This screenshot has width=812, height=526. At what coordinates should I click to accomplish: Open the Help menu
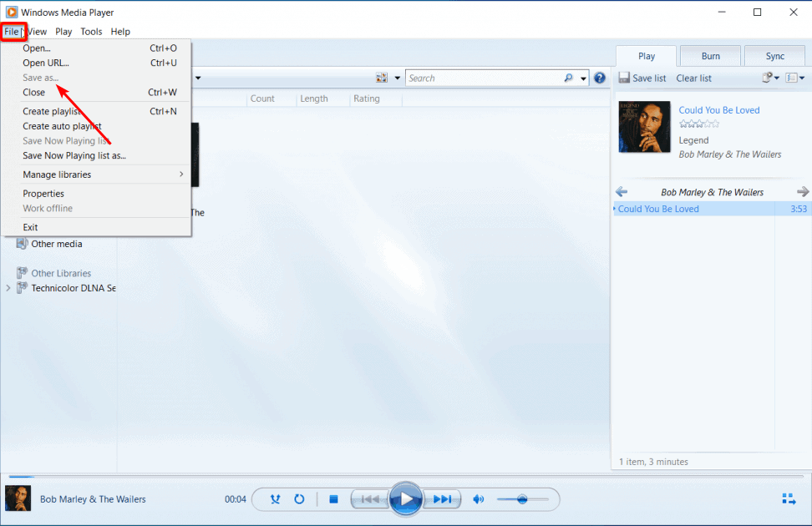(x=120, y=32)
